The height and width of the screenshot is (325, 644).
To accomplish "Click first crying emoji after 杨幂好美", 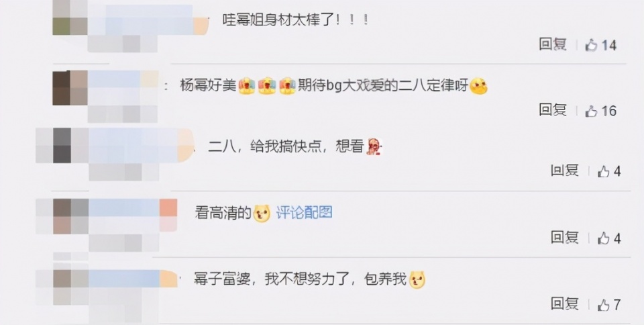I will tap(247, 86).
